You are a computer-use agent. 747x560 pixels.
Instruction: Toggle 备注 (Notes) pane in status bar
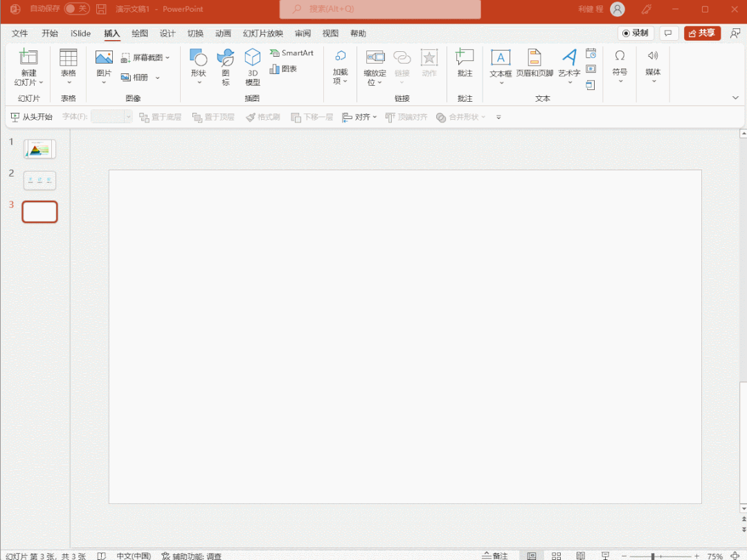coord(494,555)
